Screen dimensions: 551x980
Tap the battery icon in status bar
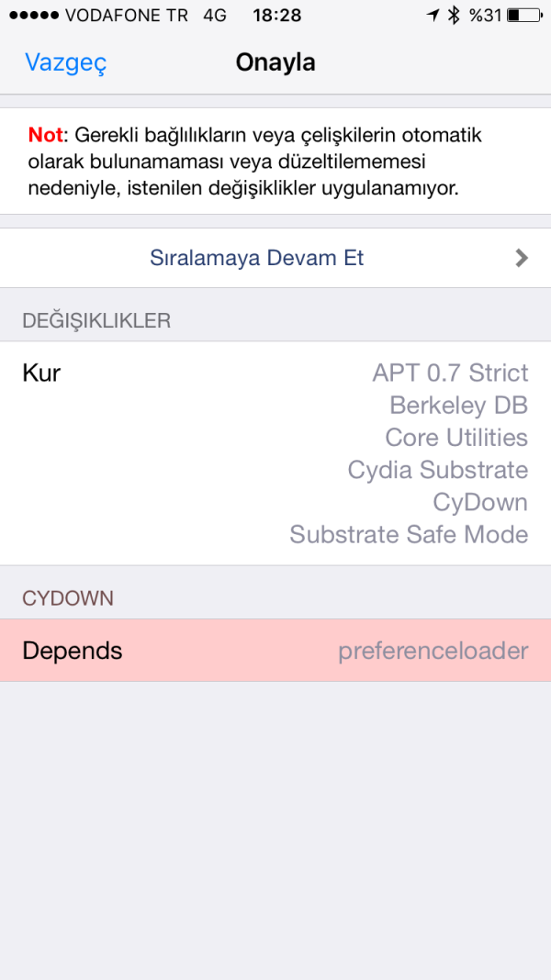point(524,16)
